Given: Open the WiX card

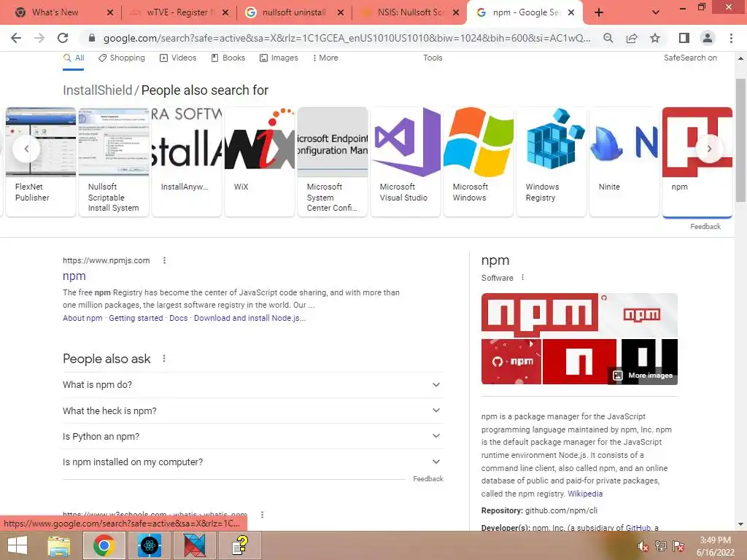Looking at the screenshot, I should pyautogui.click(x=260, y=161).
